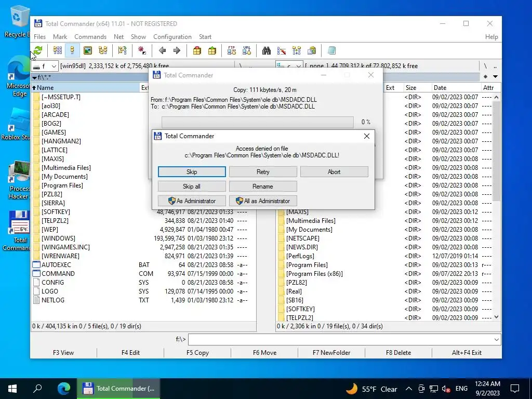Viewport: 532px width, 399px height.
Task: Sort right panel by Date column header
Action: (455, 87)
